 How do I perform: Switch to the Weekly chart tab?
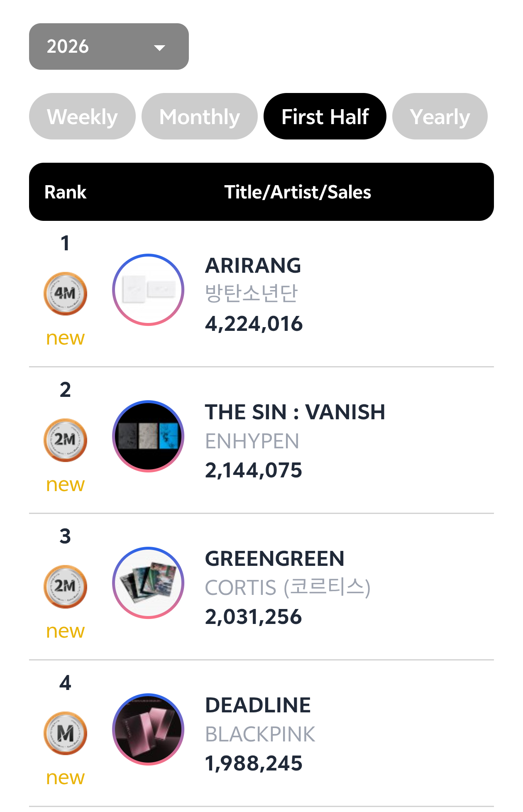[x=82, y=116]
